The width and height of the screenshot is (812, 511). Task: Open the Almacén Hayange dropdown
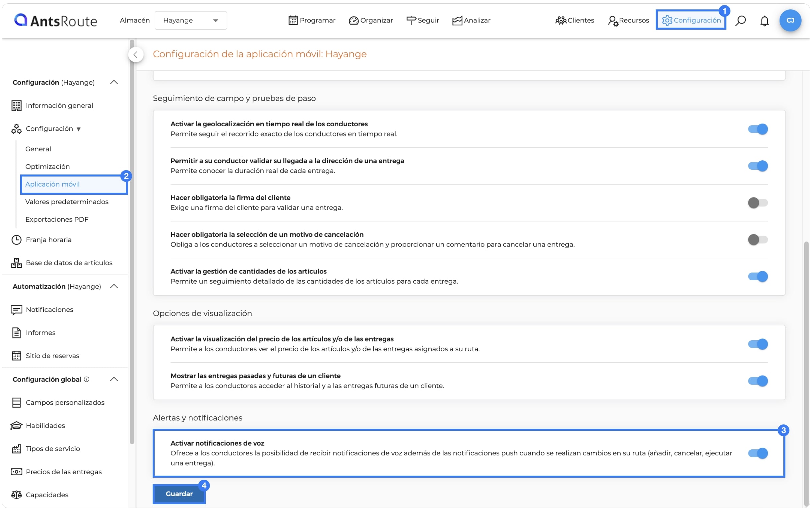[x=190, y=21]
